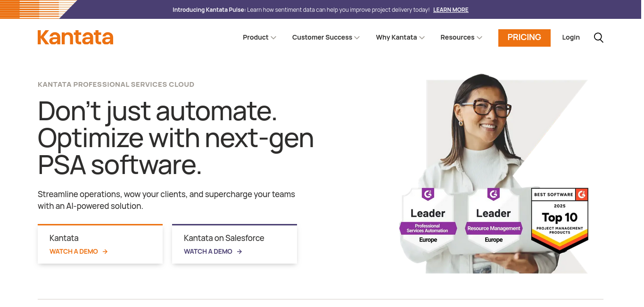Open the Resources menu
The image size is (644, 307).
(x=457, y=37)
